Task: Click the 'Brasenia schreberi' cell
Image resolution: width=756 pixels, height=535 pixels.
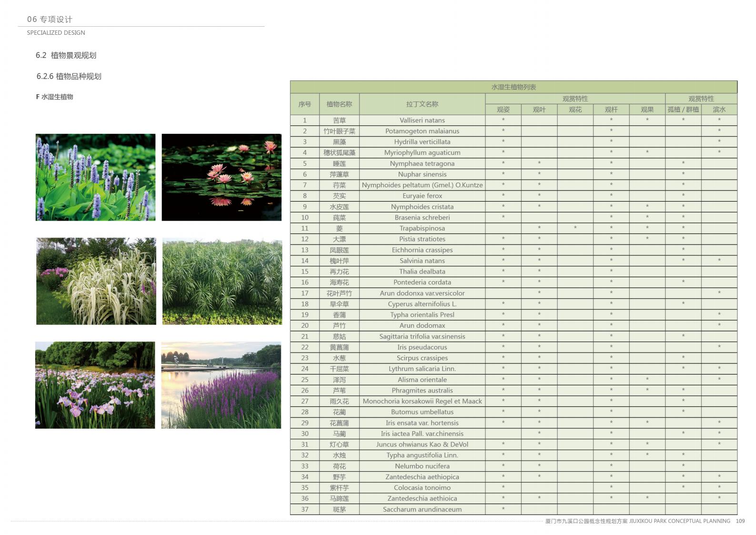Action: pos(422,218)
